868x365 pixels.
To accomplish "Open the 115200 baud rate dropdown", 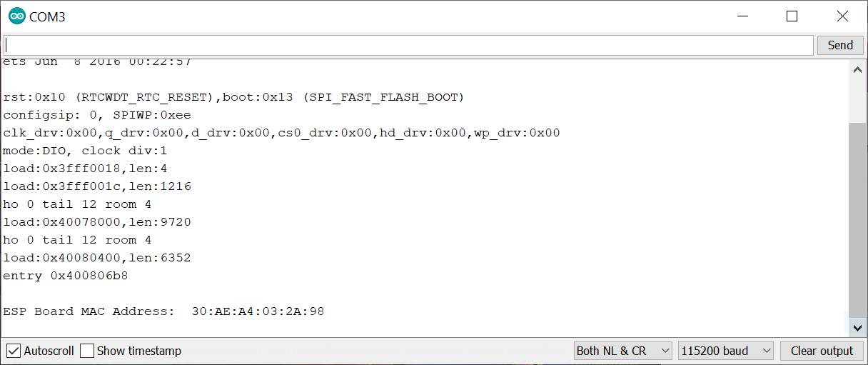I will [x=725, y=351].
